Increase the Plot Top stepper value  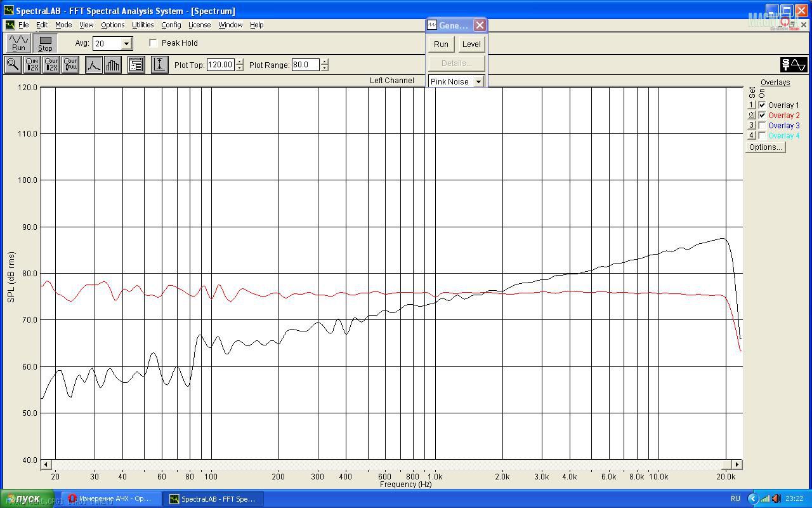pyautogui.click(x=239, y=62)
